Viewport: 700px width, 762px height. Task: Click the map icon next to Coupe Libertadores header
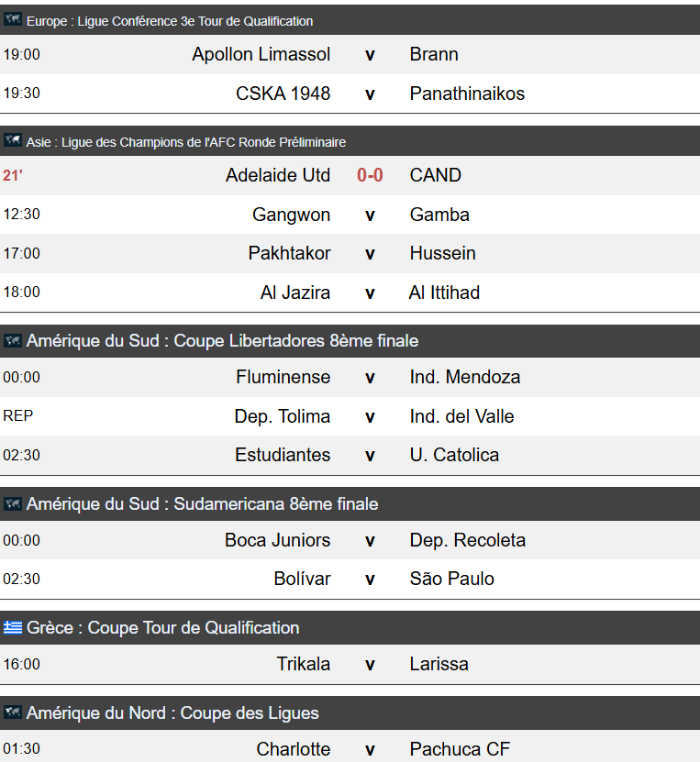click(x=13, y=341)
